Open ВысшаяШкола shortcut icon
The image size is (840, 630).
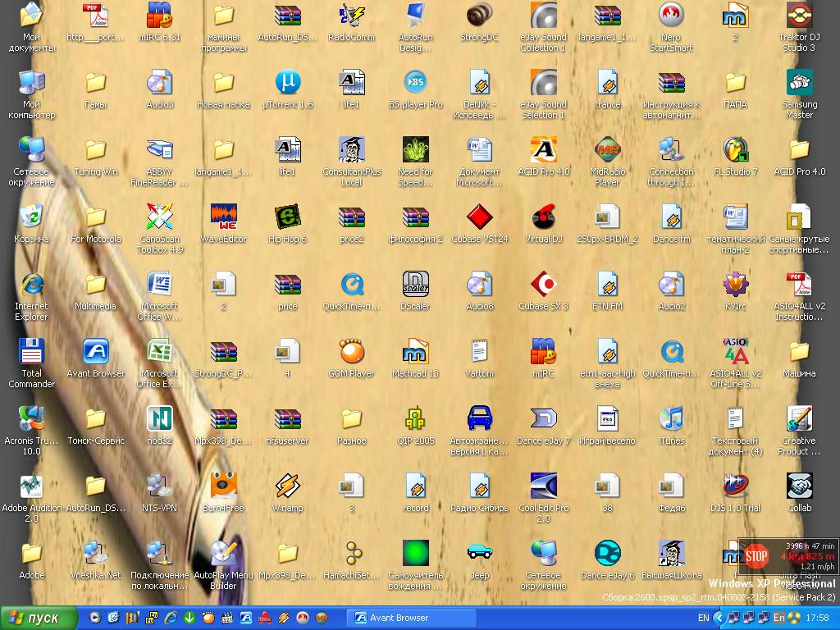(671, 554)
